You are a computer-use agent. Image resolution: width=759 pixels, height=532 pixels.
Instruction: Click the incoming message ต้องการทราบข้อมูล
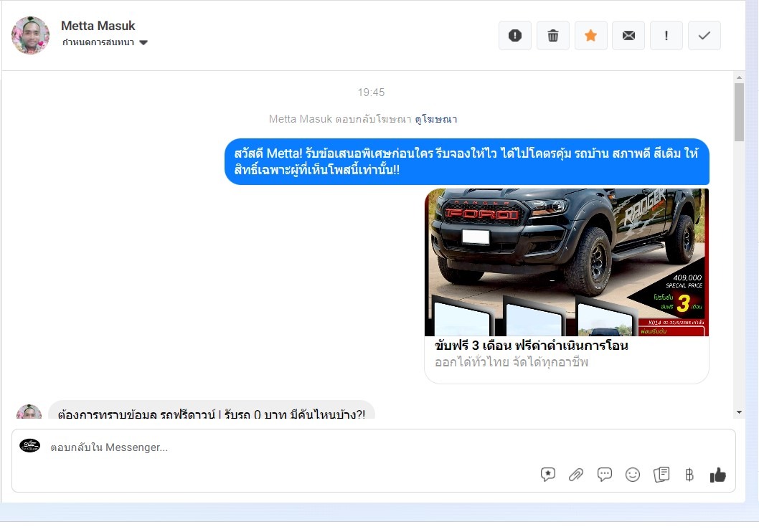click(211, 410)
